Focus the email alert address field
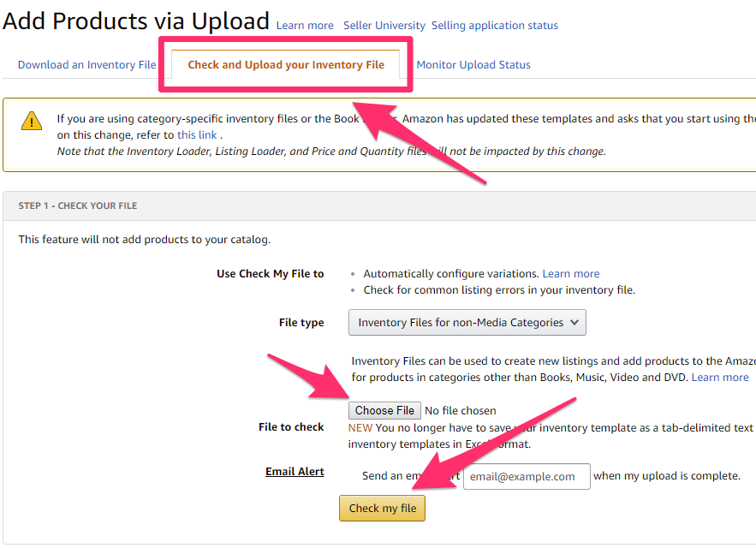The width and height of the screenshot is (756, 548). click(527, 477)
